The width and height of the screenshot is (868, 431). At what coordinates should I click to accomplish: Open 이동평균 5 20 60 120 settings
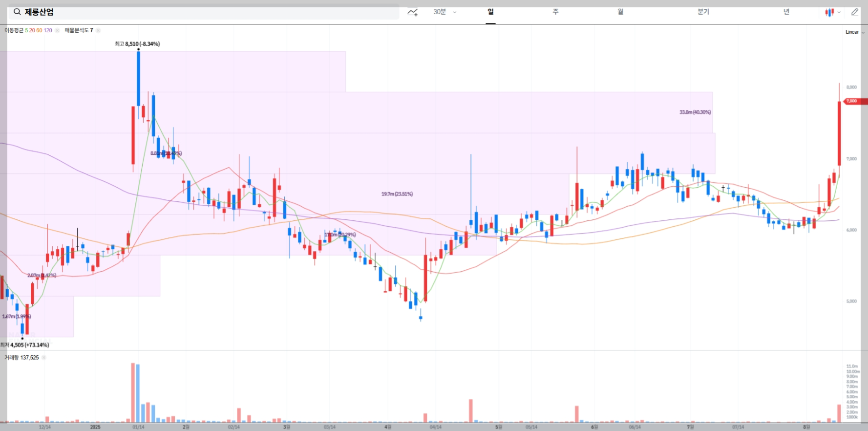point(28,30)
